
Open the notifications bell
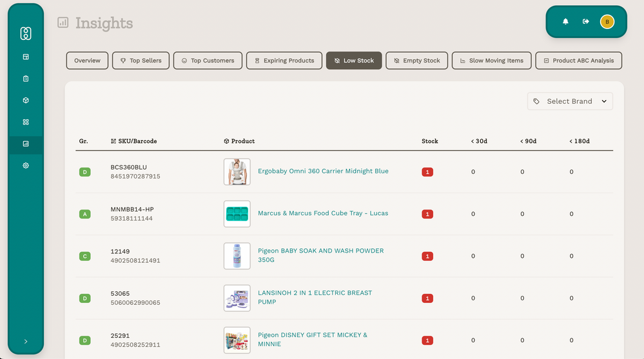pos(565,22)
